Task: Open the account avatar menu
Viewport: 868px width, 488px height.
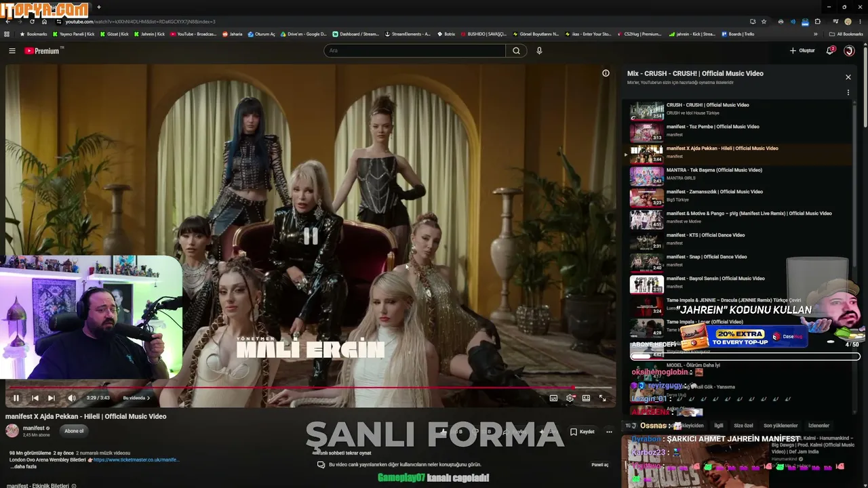Action: [849, 51]
